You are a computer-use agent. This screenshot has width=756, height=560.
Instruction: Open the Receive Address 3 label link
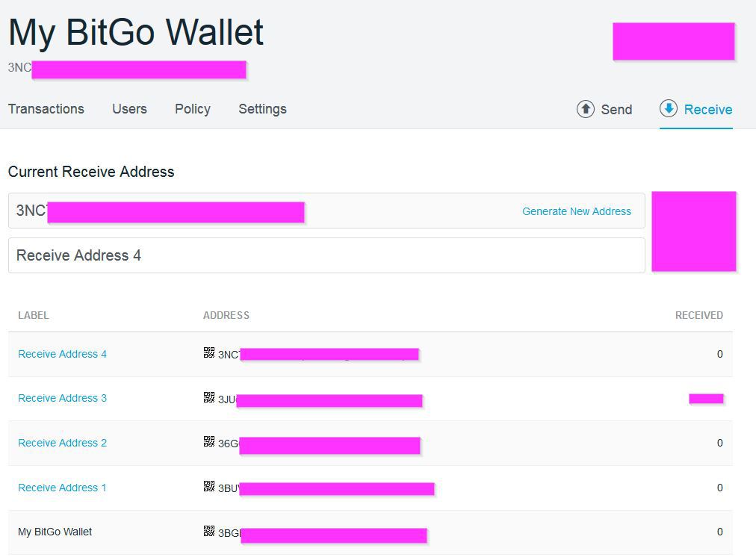pyautogui.click(x=62, y=398)
